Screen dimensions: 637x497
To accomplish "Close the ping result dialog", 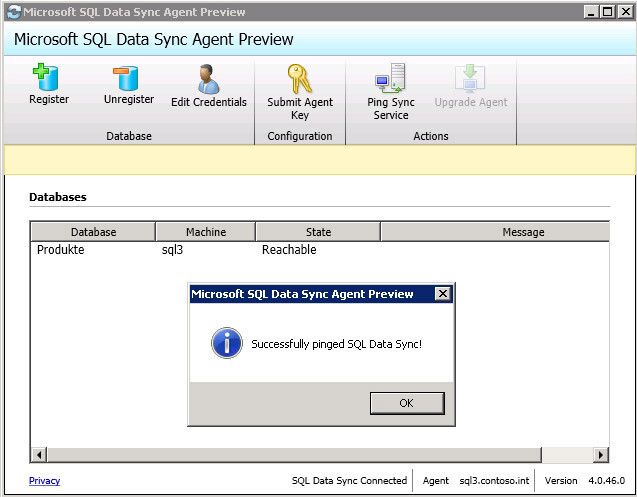I will [x=442, y=293].
